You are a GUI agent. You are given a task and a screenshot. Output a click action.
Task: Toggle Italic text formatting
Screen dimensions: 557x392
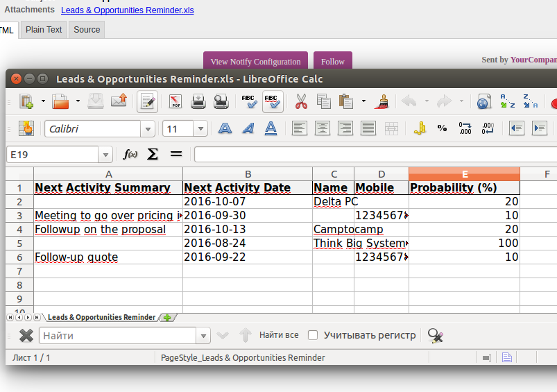tap(248, 128)
